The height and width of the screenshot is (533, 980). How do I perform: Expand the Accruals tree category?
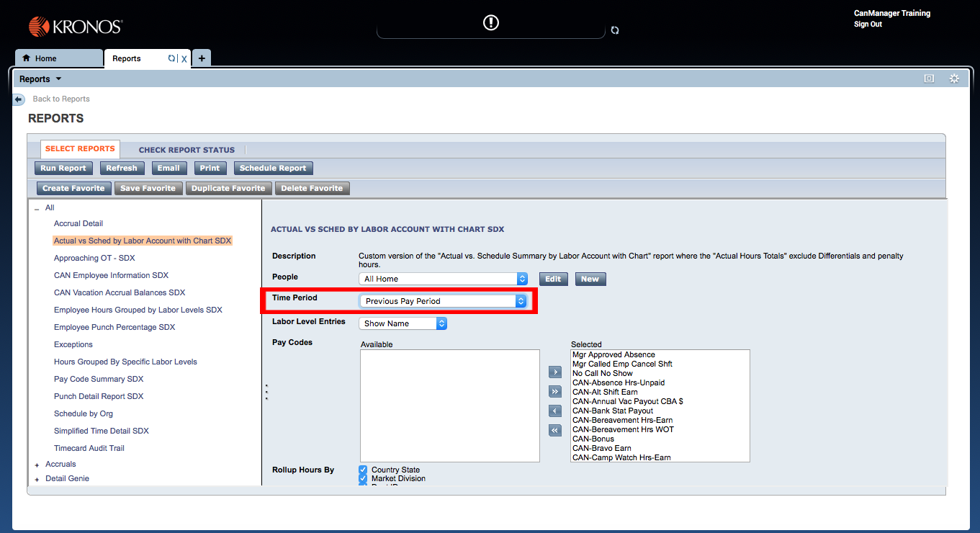click(x=37, y=465)
